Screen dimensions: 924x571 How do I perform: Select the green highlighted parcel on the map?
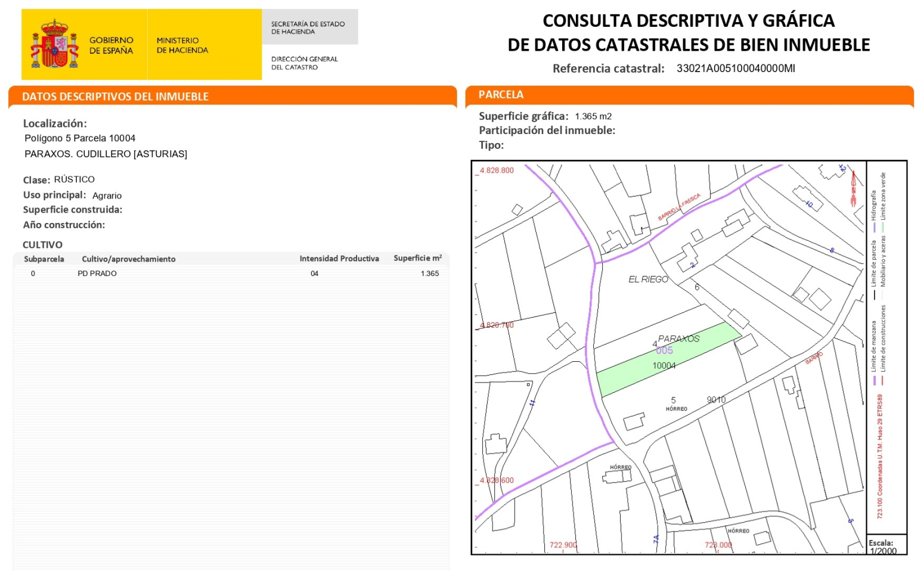(669, 359)
